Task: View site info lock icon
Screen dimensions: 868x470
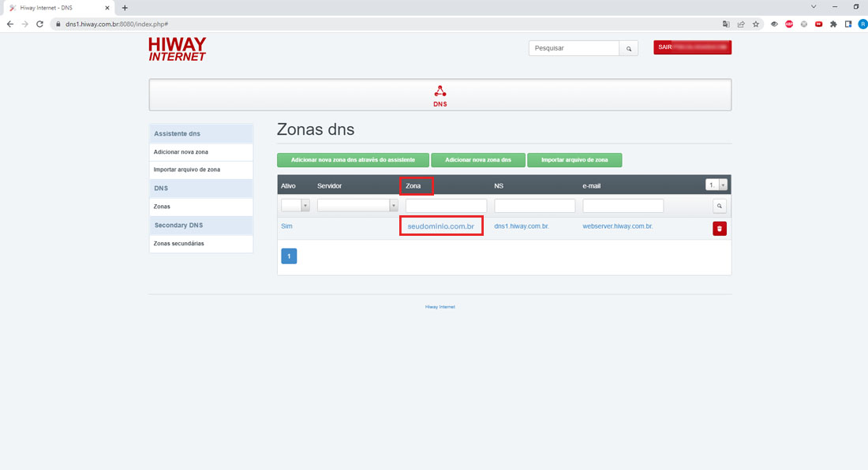Action: pos(58,24)
